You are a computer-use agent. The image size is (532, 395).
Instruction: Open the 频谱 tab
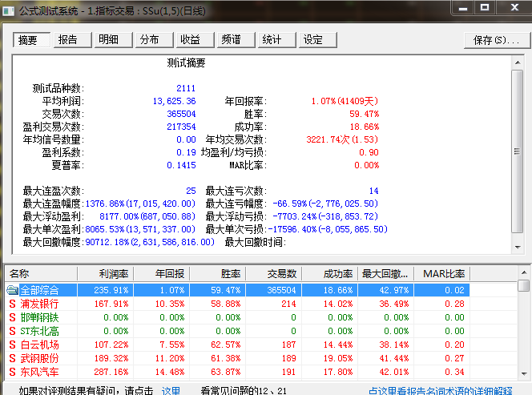coord(231,40)
